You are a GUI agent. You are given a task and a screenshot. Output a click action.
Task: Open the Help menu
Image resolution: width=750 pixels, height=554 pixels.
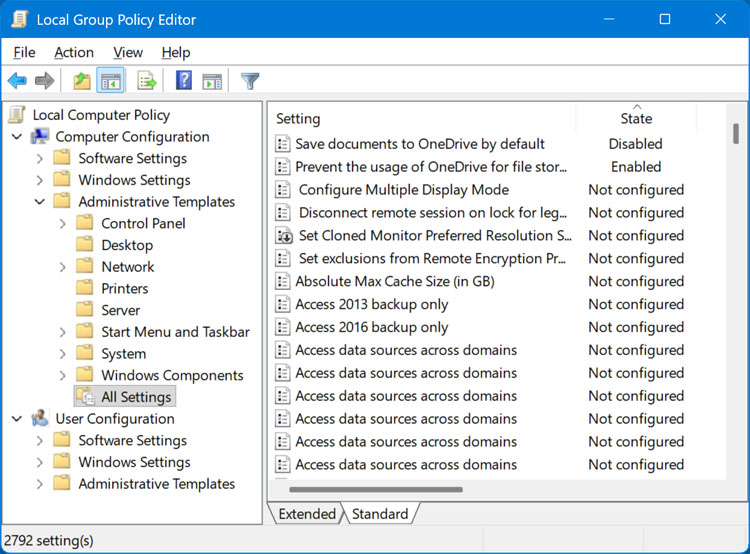(x=176, y=52)
